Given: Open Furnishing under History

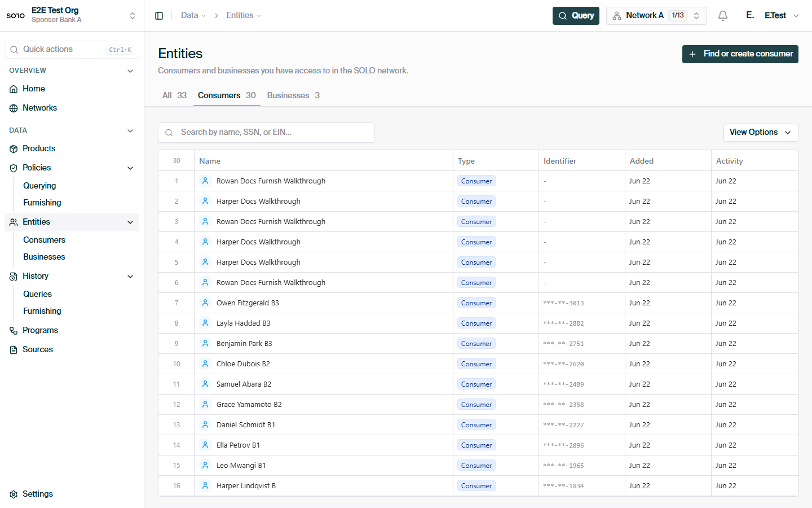Looking at the screenshot, I should coord(42,311).
